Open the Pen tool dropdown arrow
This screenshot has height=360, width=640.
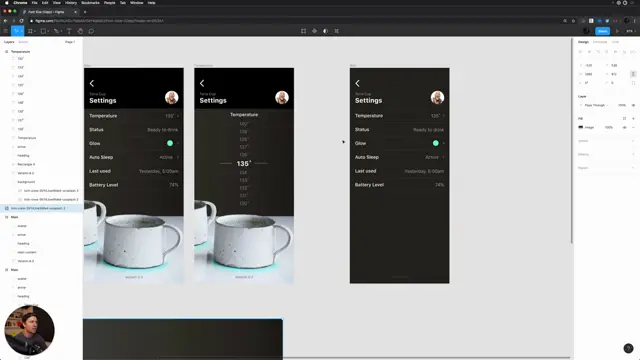[x=62, y=31]
